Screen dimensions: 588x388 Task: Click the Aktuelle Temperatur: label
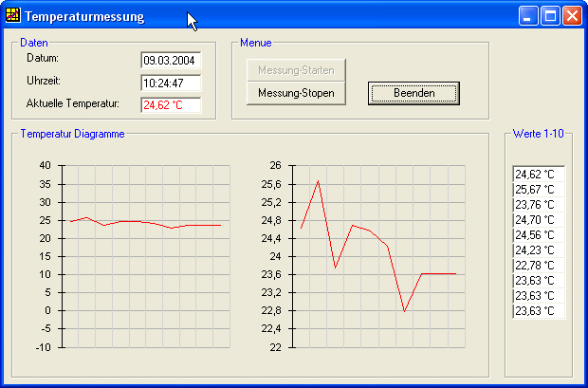click(73, 103)
